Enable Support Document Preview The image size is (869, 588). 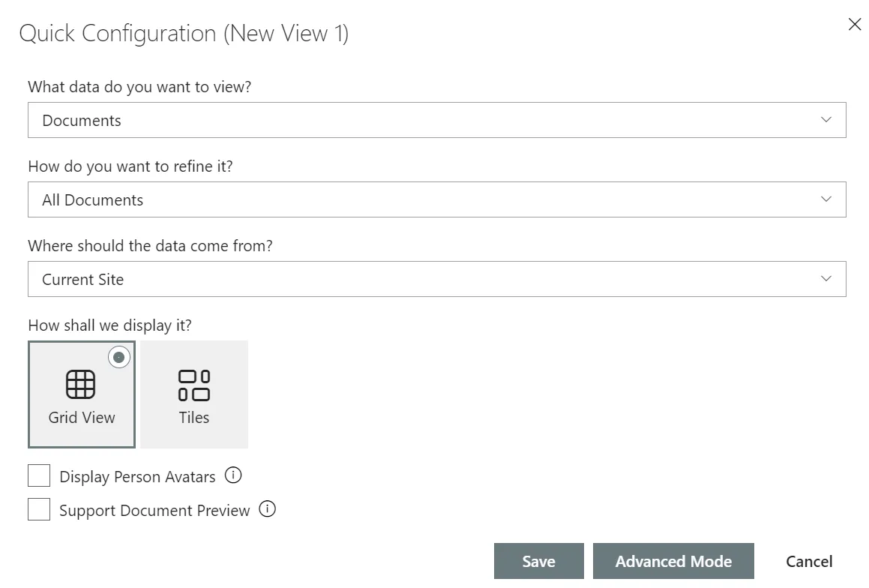point(38,509)
